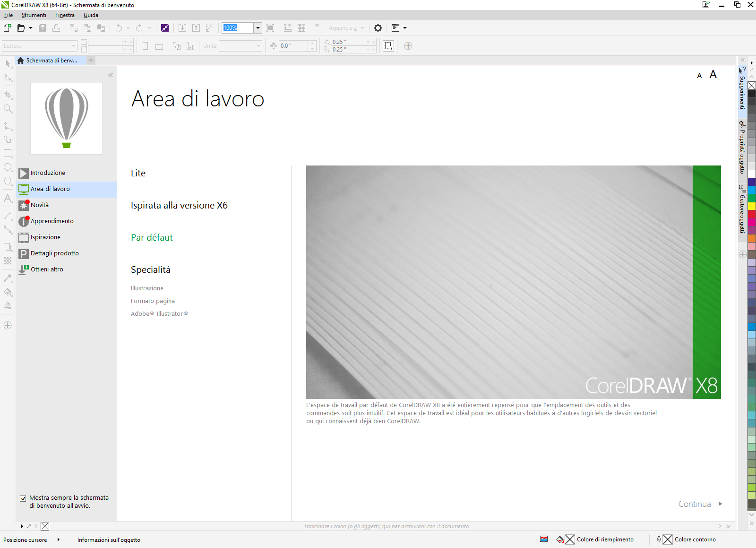Select the Eyedropper tool
The width and height of the screenshot is (756, 548).
[8, 278]
